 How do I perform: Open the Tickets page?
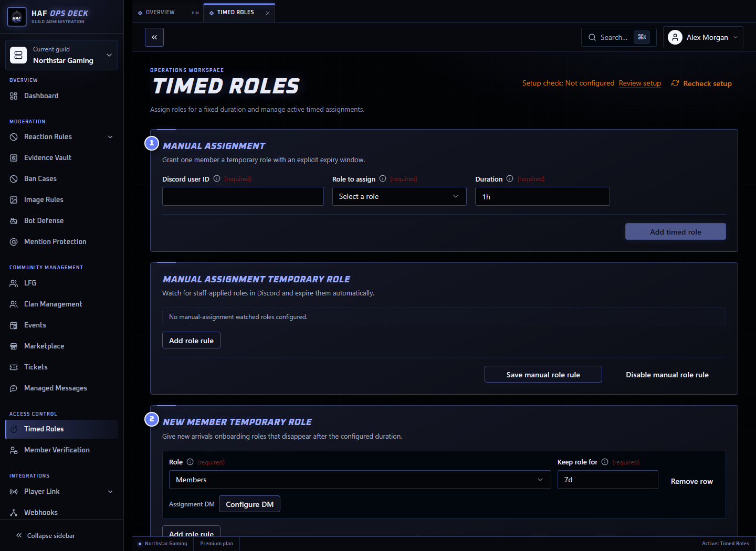pyautogui.click(x=62, y=367)
